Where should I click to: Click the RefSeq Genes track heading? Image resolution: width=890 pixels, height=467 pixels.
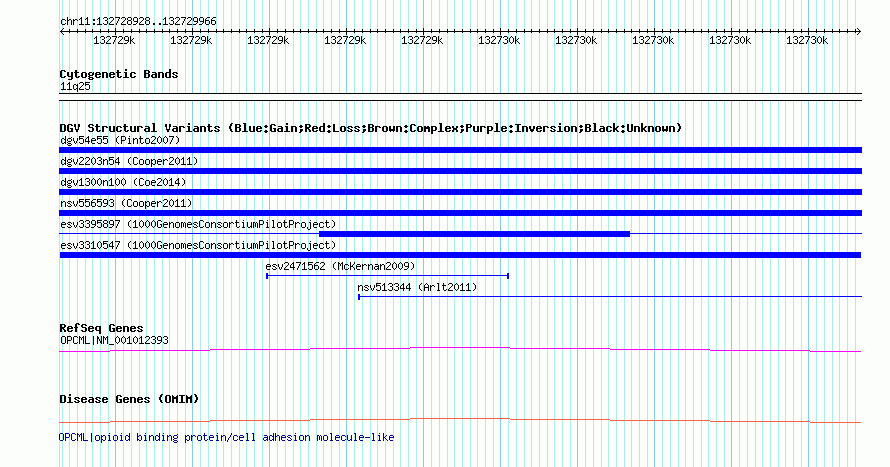(101, 328)
